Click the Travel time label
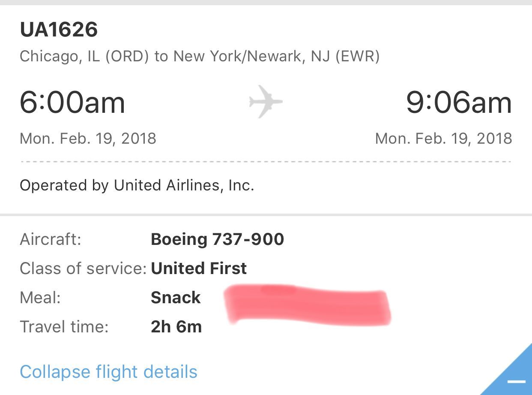532x395 pixels. [x=64, y=327]
